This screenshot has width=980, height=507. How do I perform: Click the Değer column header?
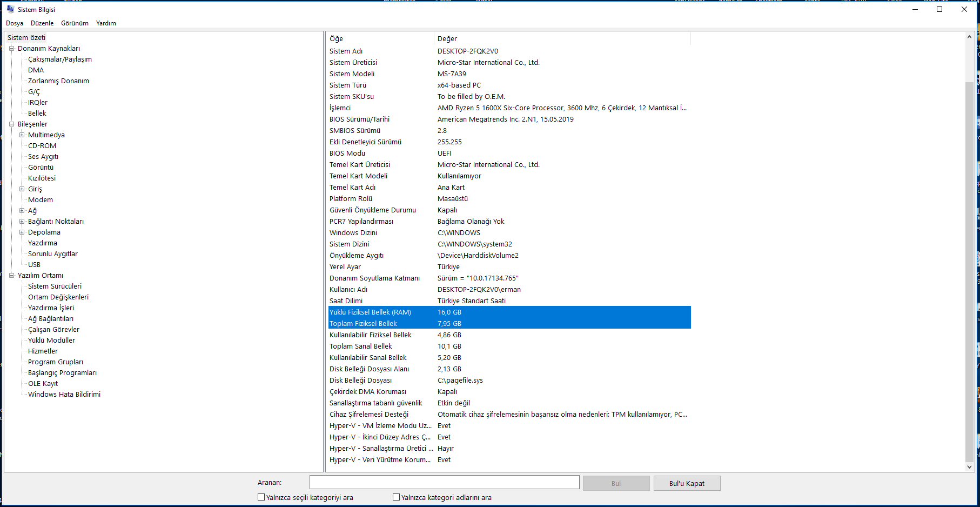562,39
